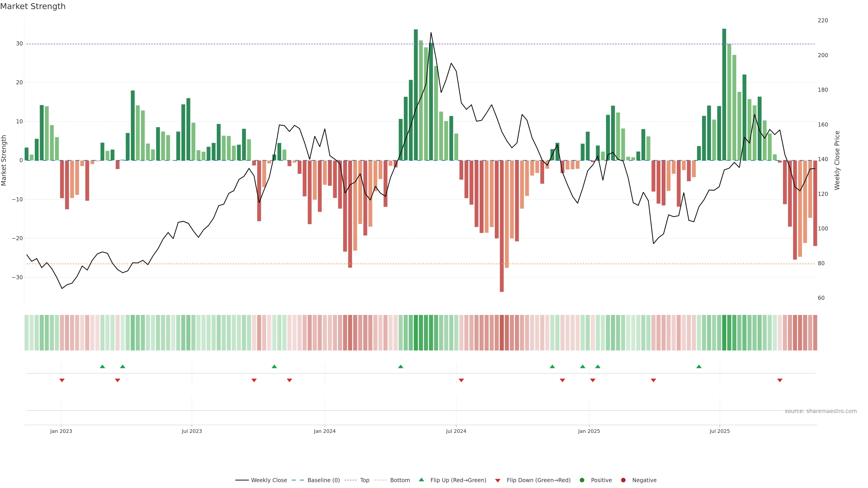Click the Weekly Close Price axis title
This screenshot has width=868, height=488.
click(x=837, y=160)
